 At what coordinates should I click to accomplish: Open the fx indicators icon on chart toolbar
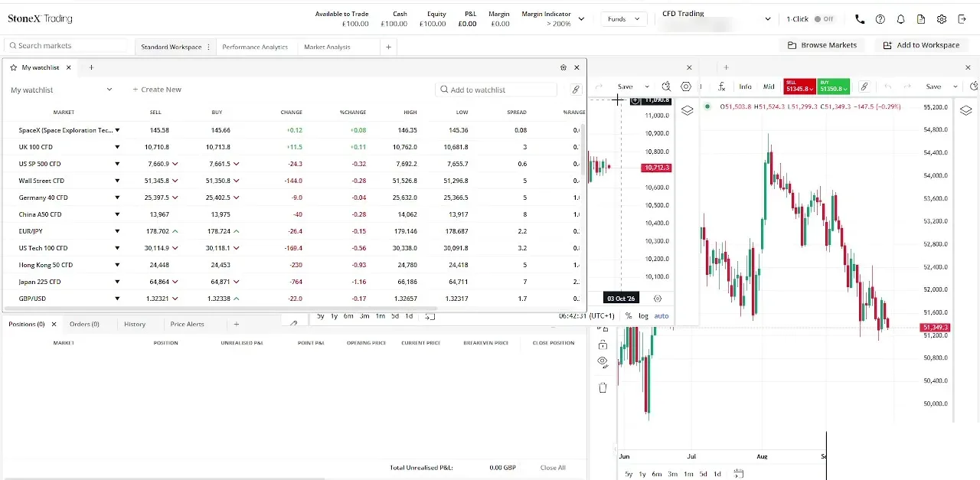(x=721, y=87)
